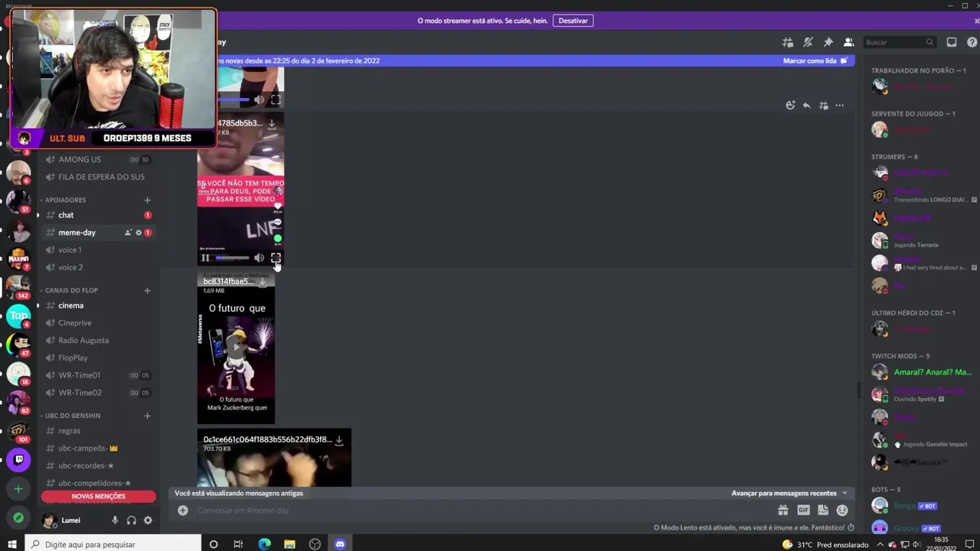Open OBS Studio from taskbar
980x551 pixels.
click(315, 544)
